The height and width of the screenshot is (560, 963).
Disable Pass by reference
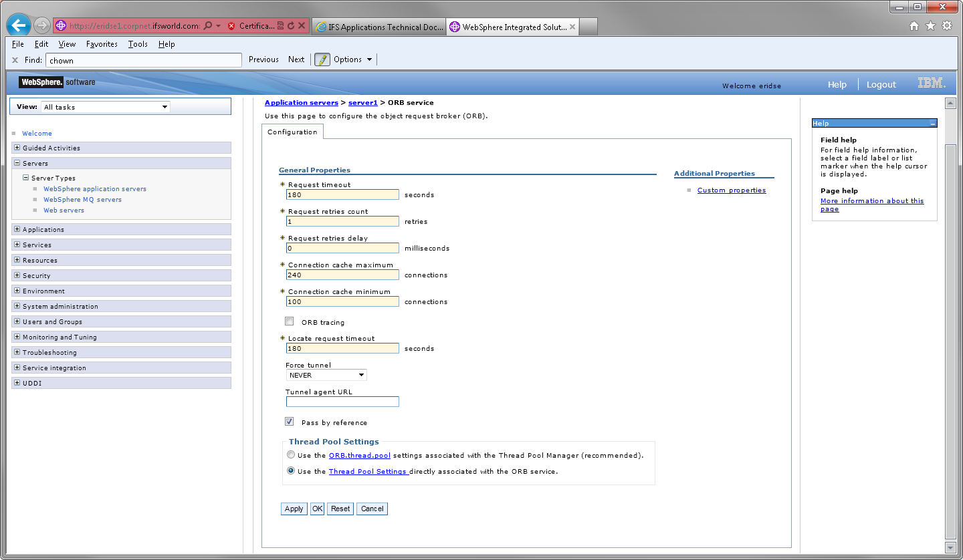[289, 421]
